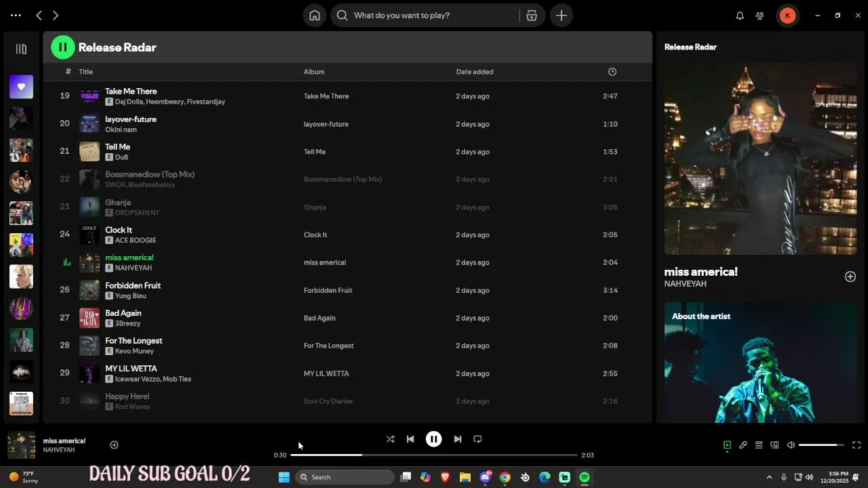Screen dimensions: 868x488
Task: Open the K profile avatar menu
Action: (787, 15)
